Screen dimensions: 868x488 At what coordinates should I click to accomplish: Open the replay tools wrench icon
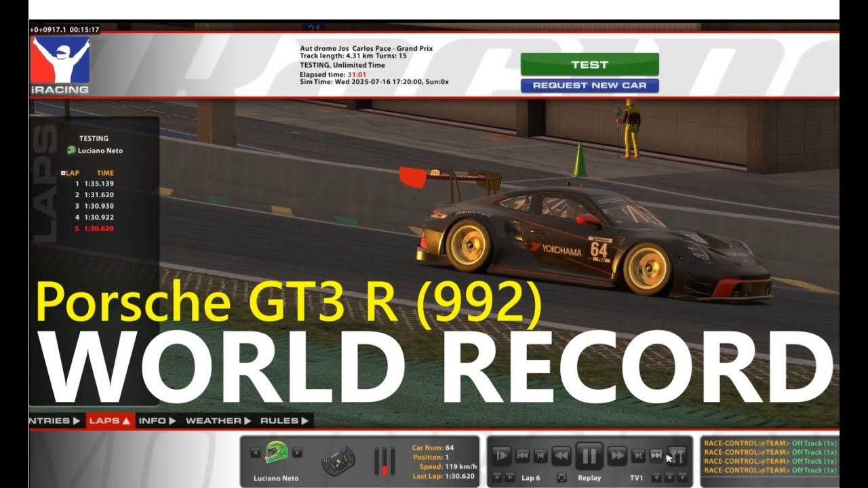point(677,456)
